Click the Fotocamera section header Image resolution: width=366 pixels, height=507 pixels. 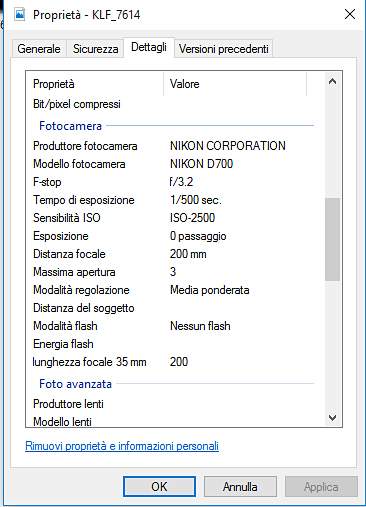pyautogui.click(x=70, y=126)
